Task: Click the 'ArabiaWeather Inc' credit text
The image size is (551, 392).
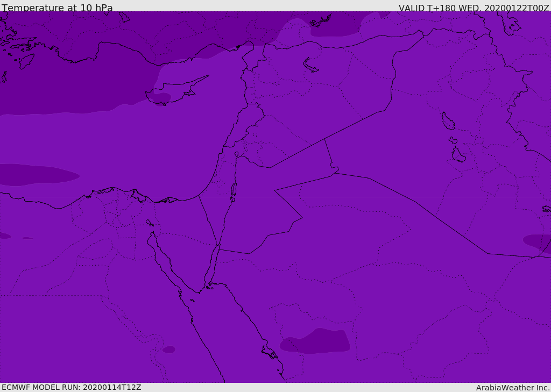Action: [x=512, y=388]
